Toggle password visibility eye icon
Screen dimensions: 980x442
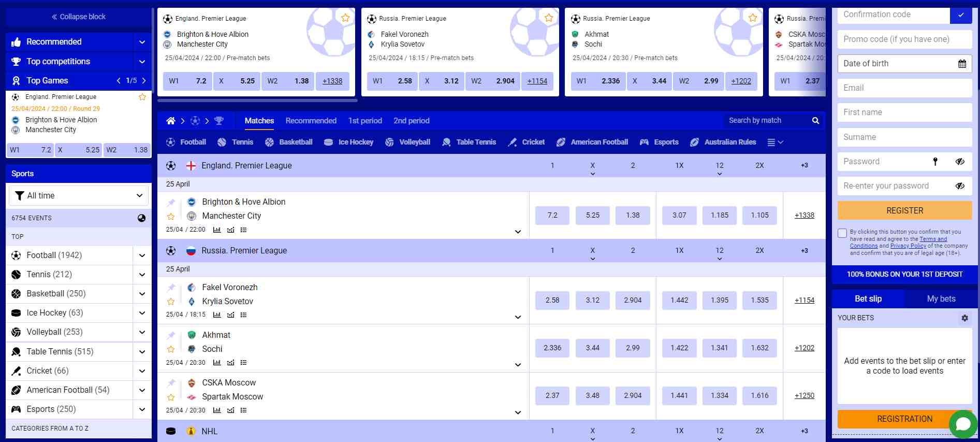960,162
